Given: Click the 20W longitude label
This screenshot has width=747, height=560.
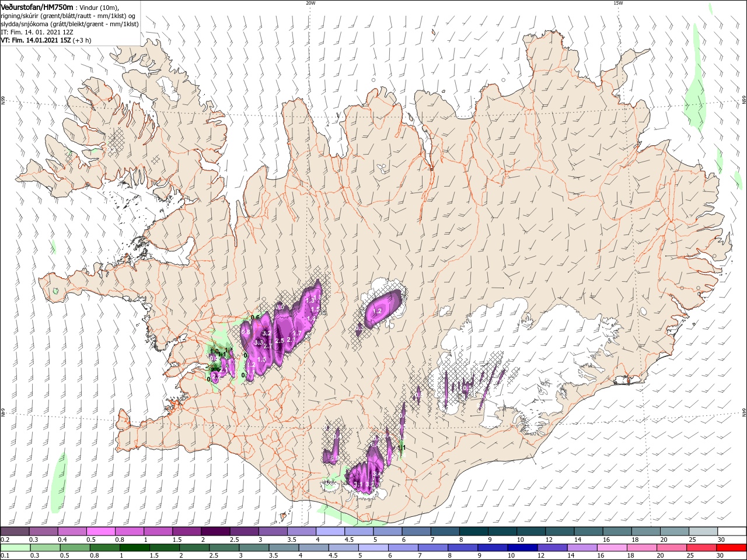Looking at the screenshot, I should tap(310, 2).
